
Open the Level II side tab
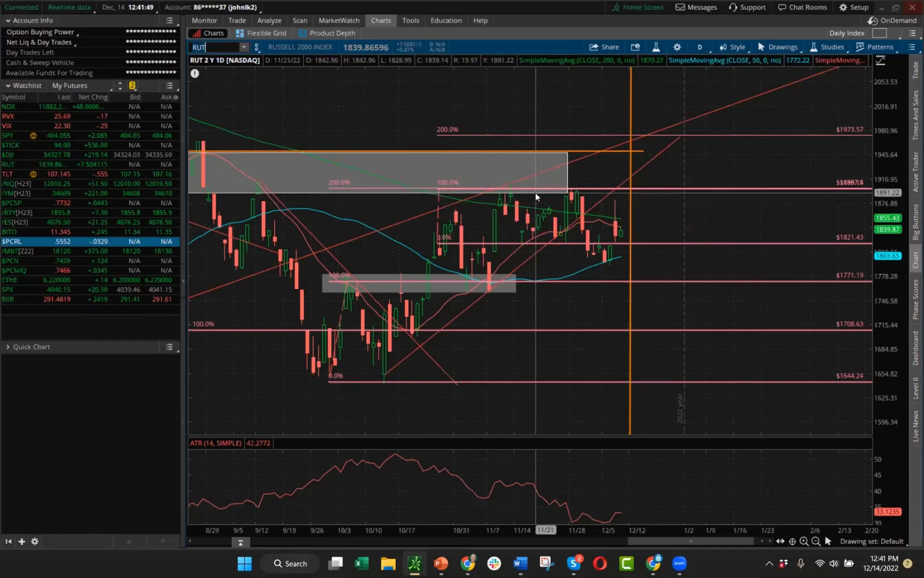[x=915, y=387]
